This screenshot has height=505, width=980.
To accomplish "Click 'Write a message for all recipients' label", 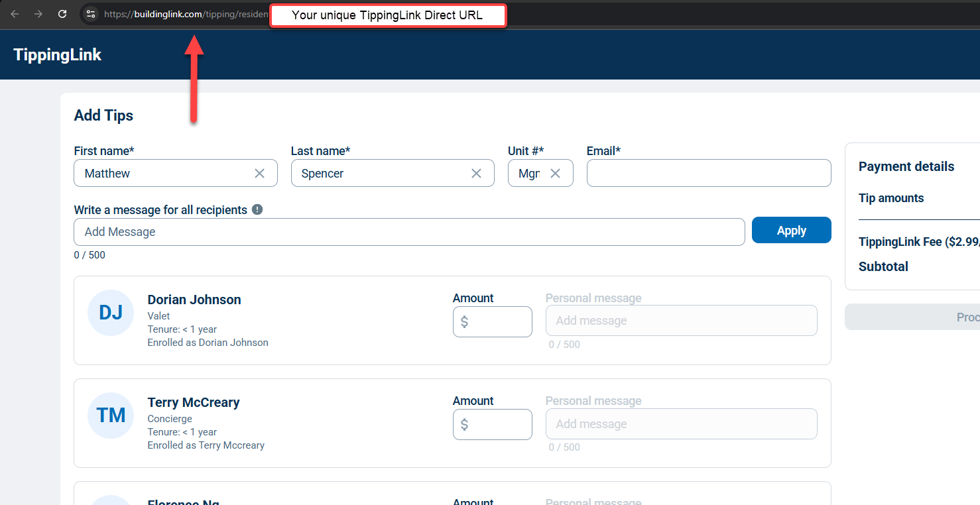I will click(160, 209).
